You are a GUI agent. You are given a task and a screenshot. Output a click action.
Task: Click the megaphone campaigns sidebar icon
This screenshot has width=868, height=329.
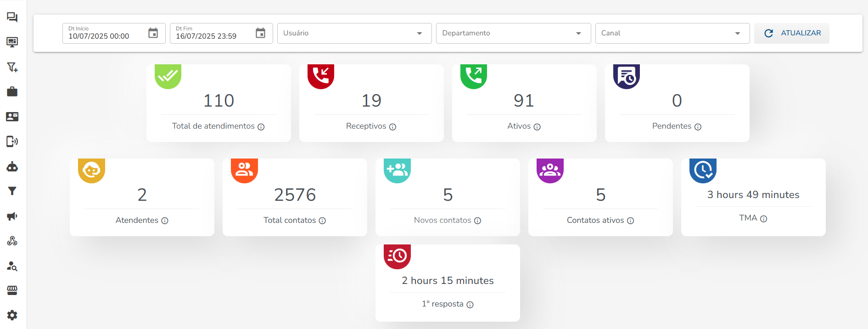(x=12, y=216)
